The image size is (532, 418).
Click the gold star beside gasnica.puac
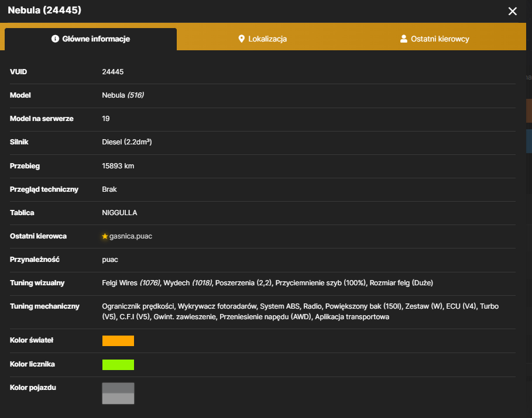[105, 236]
